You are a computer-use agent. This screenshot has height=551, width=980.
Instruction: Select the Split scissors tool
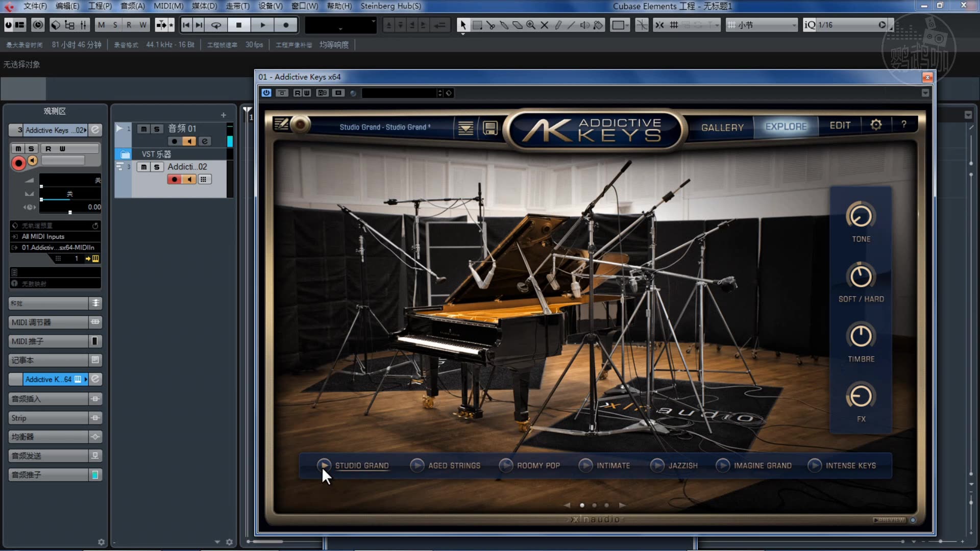tap(491, 25)
